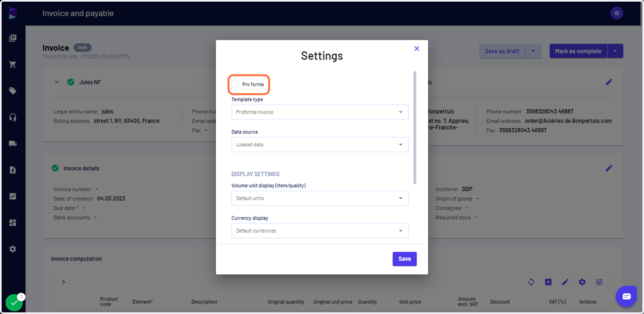Image resolution: width=644 pixels, height=314 pixels.
Task: Click the Unit price column header
Action: point(410,302)
